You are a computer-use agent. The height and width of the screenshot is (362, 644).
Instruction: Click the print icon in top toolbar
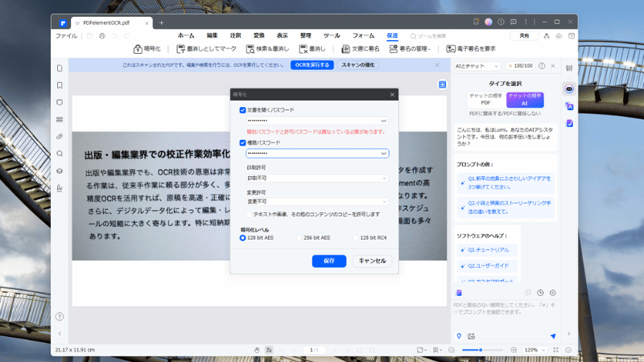[x=102, y=36]
